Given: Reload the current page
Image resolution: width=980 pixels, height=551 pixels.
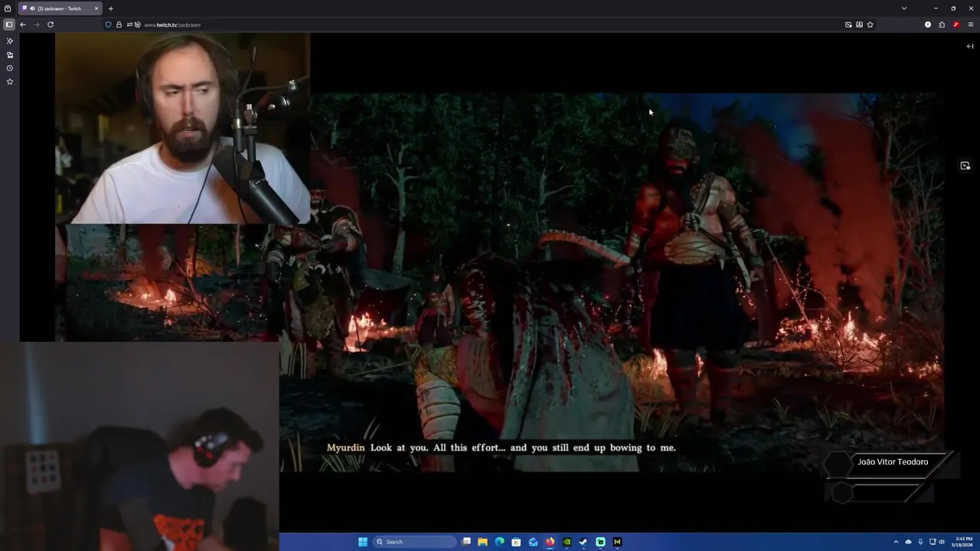Looking at the screenshot, I should pyautogui.click(x=51, y=24).
